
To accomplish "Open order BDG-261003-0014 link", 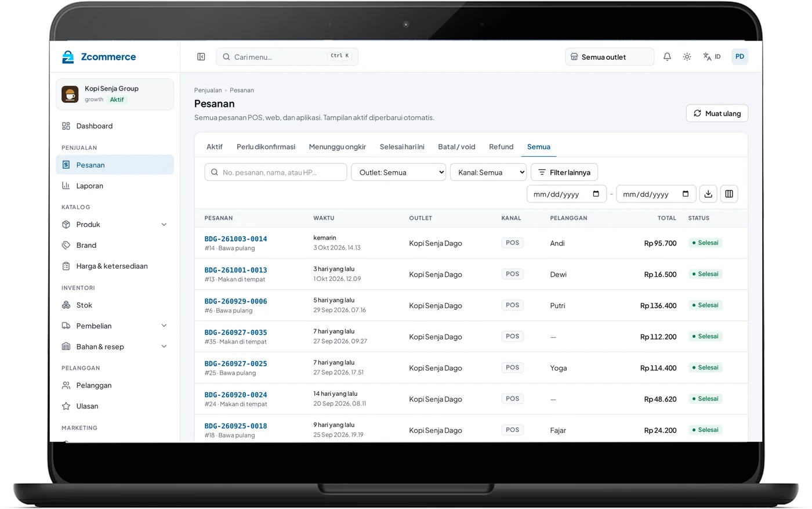I will pos(236,239).
